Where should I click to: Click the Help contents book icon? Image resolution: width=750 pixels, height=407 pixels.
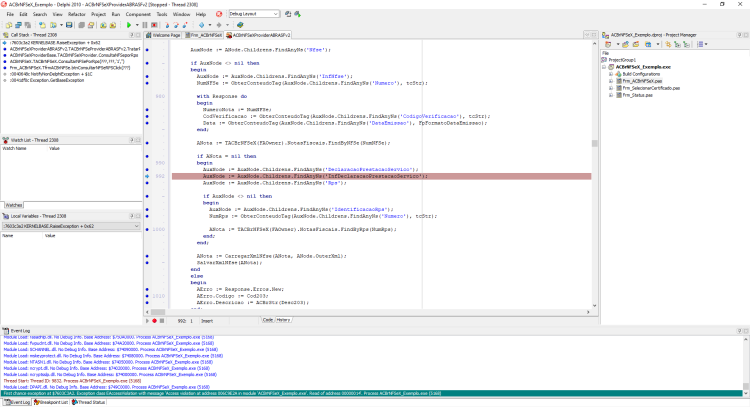pos(240,25)
